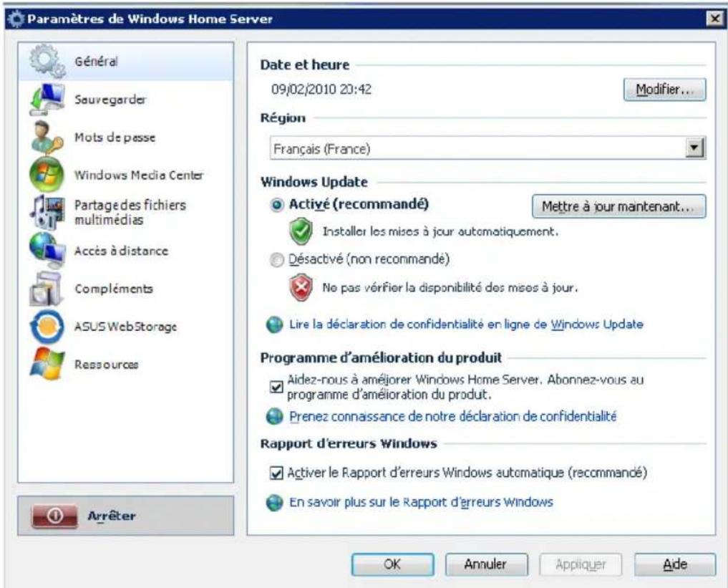Viewport: 728px width, 588px height.
Task: Click the Partage des fichiers multimédias icon
Action: (47, 212)
